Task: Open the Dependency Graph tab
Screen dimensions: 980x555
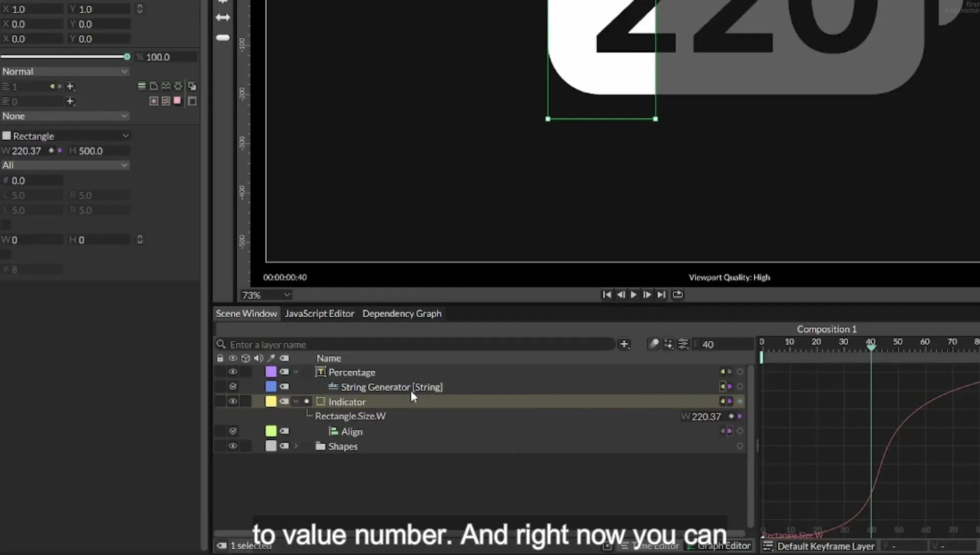Action: (x=402, y=313)
